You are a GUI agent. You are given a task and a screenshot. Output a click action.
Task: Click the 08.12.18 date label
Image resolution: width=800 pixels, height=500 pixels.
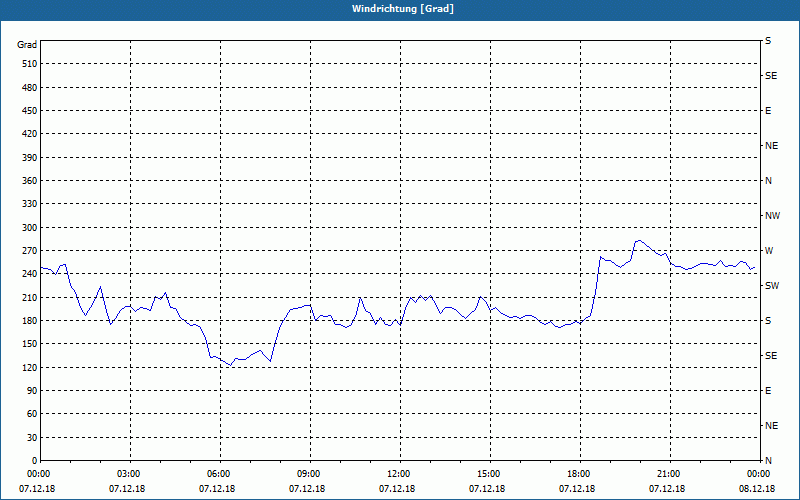pyautogui.click(x=757, y=489)
